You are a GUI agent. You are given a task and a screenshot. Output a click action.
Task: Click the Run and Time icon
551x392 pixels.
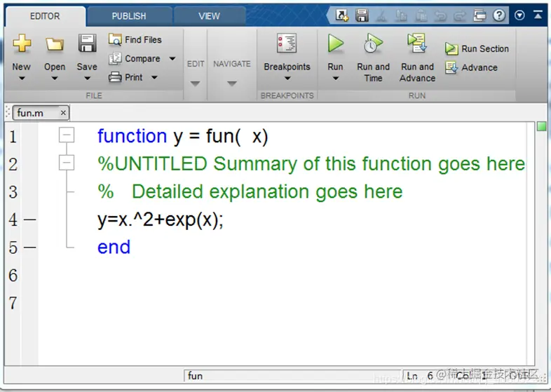(x=373, y=43)
